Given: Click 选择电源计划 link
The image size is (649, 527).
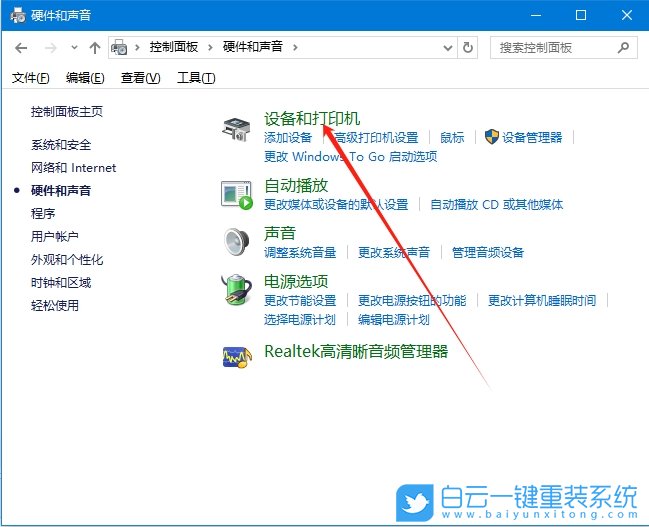Looking at the screenshot, I should pos(300,320).
